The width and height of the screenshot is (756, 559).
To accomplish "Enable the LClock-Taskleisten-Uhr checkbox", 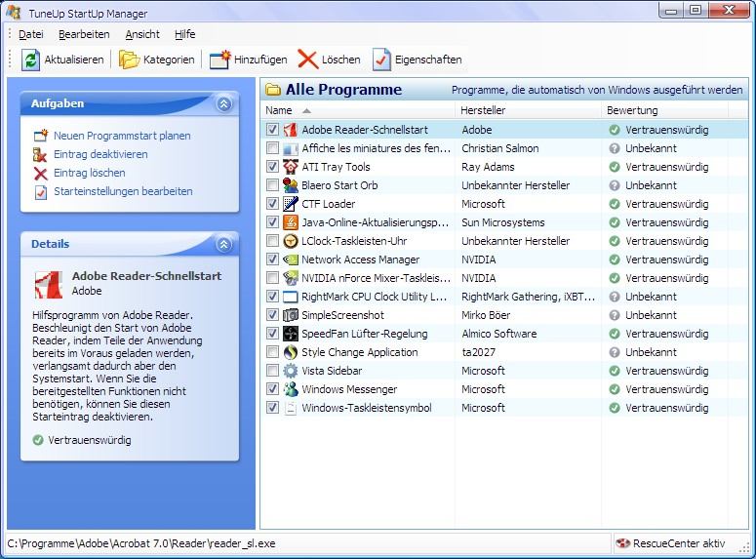I will [x=272, y=240].
